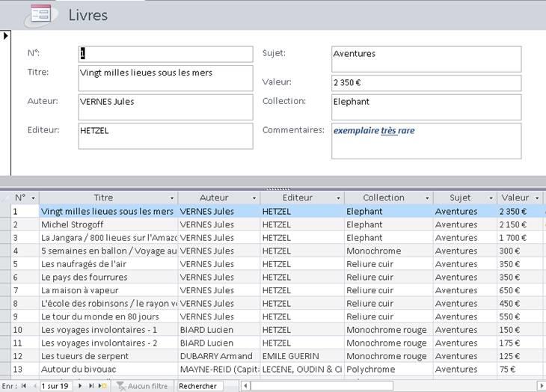546x392 pixels.
Task: Click the select-all corner of the datasheet
Action: pos(5,197)
